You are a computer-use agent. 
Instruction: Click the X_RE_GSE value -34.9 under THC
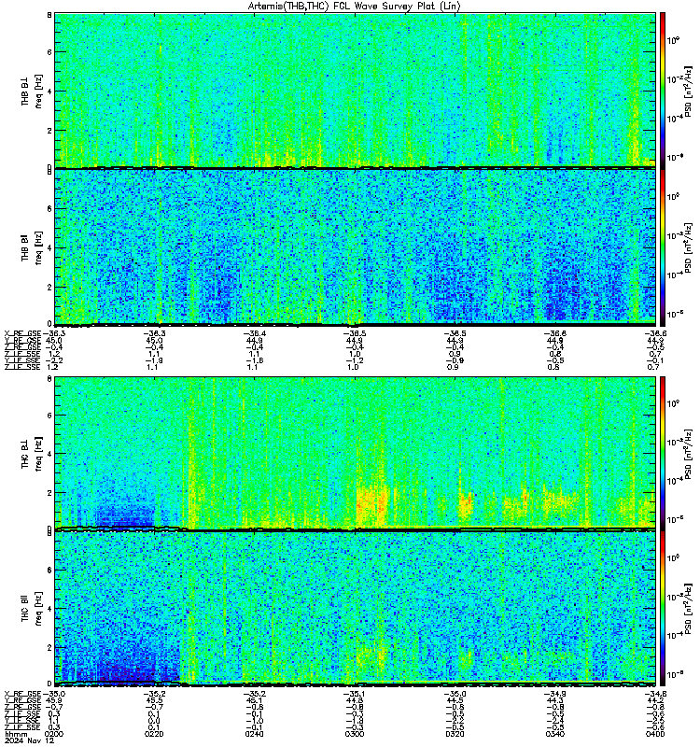tap(554, 694)
